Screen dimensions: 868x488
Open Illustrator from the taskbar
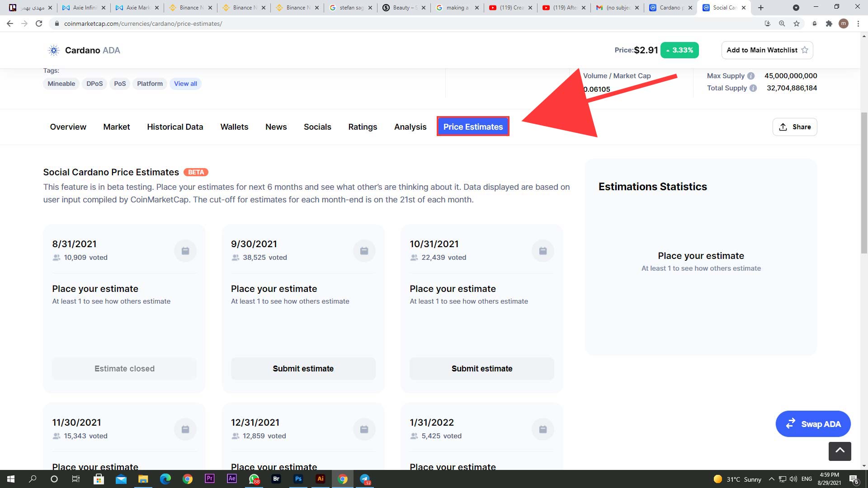321,479
